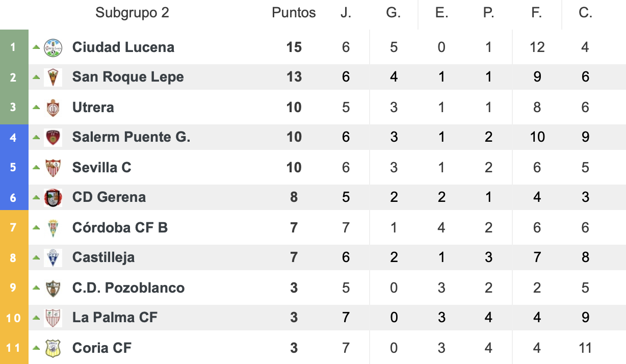
Task: Click the Salerm Puente G. crest
Action: coord(53,138)
